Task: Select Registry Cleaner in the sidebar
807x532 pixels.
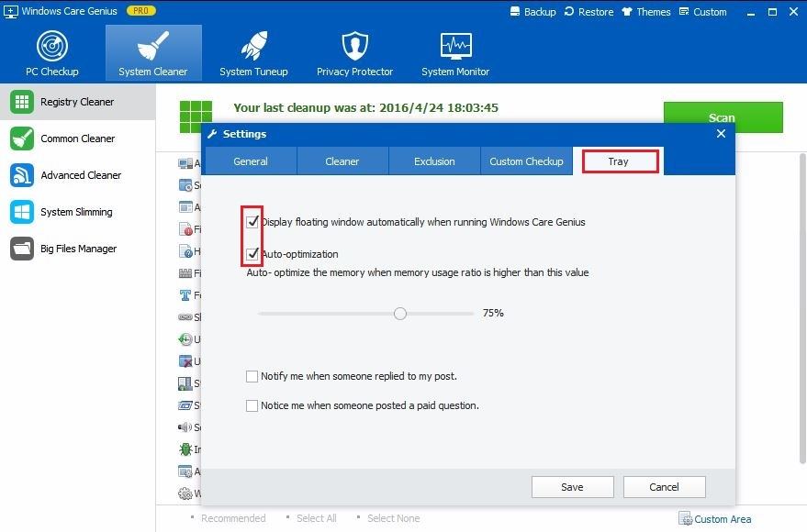Action: pos(78,102)
